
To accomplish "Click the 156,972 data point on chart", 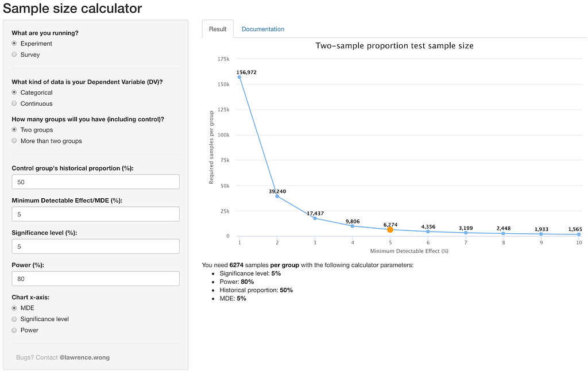I will pyautogui.click(x=239, y=77).
